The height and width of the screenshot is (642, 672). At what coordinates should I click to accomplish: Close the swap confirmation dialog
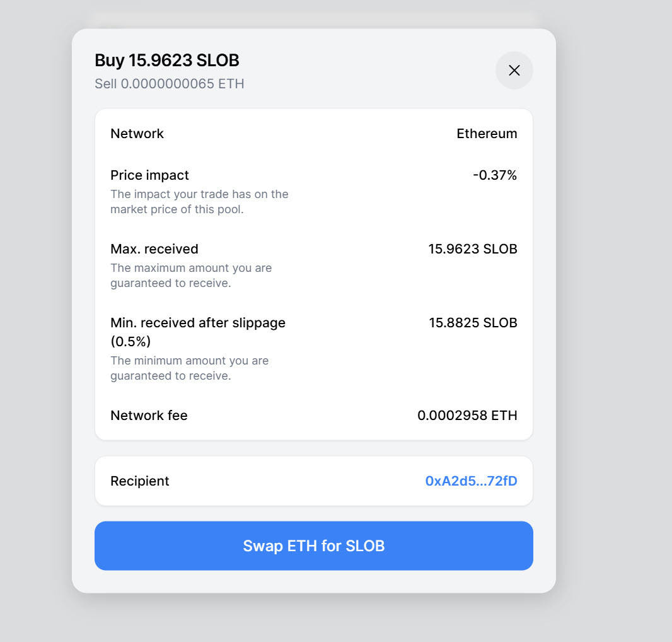[x=514, y=71]
